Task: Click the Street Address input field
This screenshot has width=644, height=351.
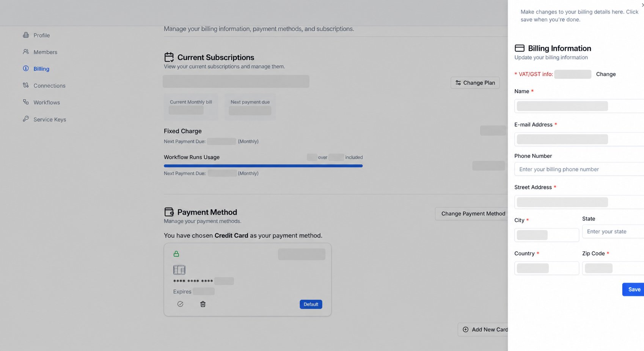Action: click(579, 202)
